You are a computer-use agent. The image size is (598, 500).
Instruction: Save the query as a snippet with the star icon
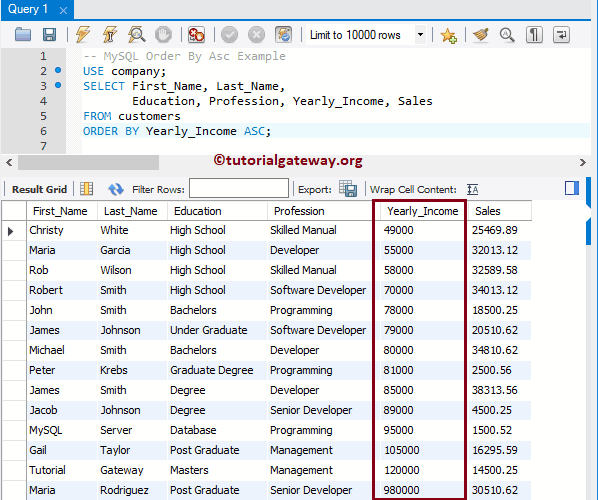click(x=448, y=35)
